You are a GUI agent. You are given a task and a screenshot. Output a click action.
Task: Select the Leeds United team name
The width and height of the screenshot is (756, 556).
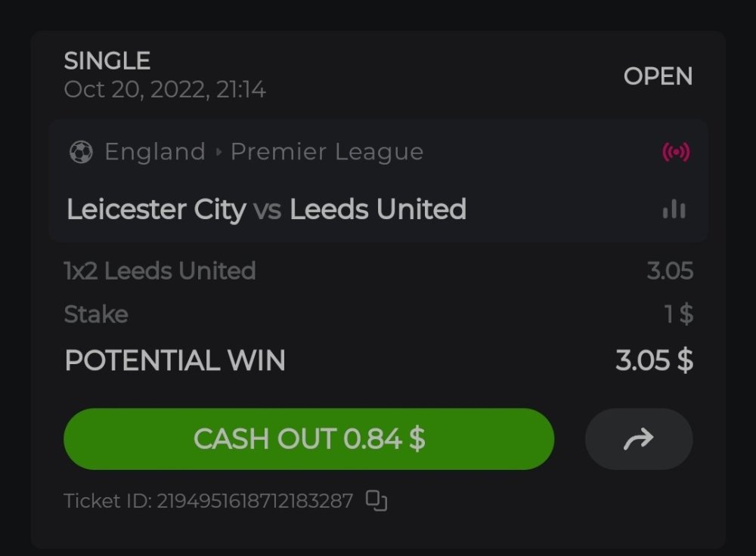[x=378, y=209]
